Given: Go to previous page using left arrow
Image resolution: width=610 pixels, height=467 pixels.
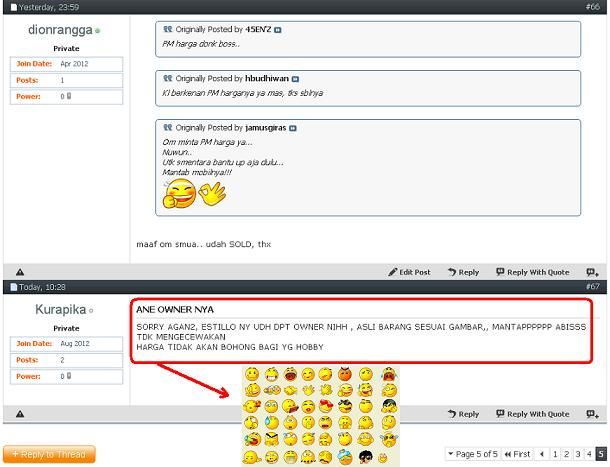Looking at the screenshot, I should pyautogui.click(x=542, y=454).
